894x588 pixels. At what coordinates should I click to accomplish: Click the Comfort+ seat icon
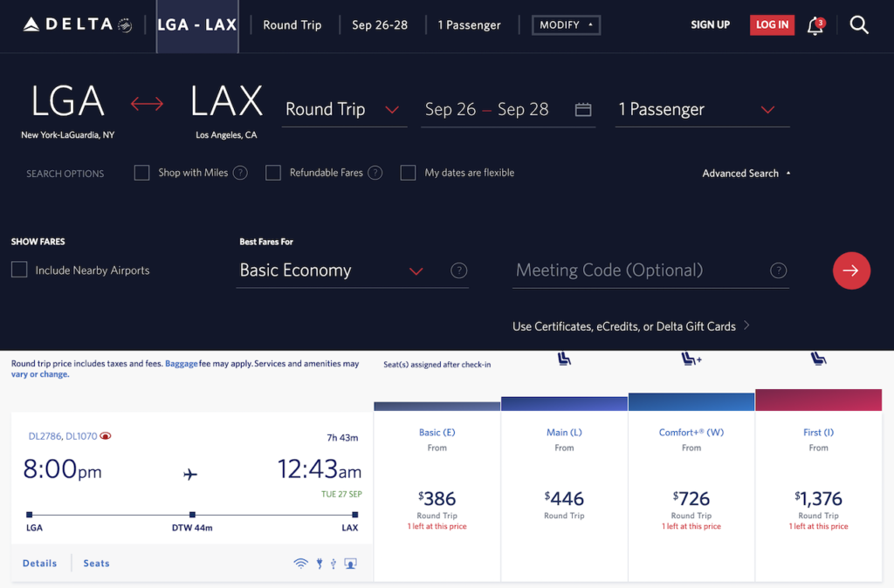click(x=691, y=359)
